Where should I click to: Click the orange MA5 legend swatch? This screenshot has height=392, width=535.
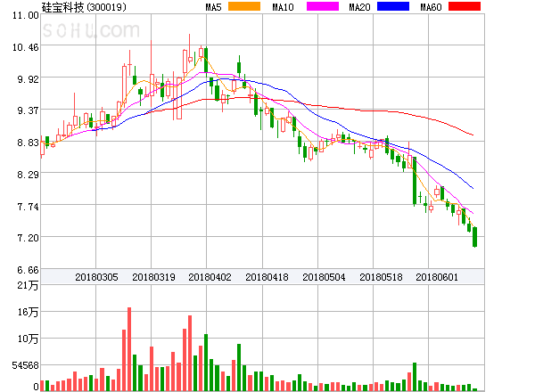pyautogui.click(x=244, y=6)
